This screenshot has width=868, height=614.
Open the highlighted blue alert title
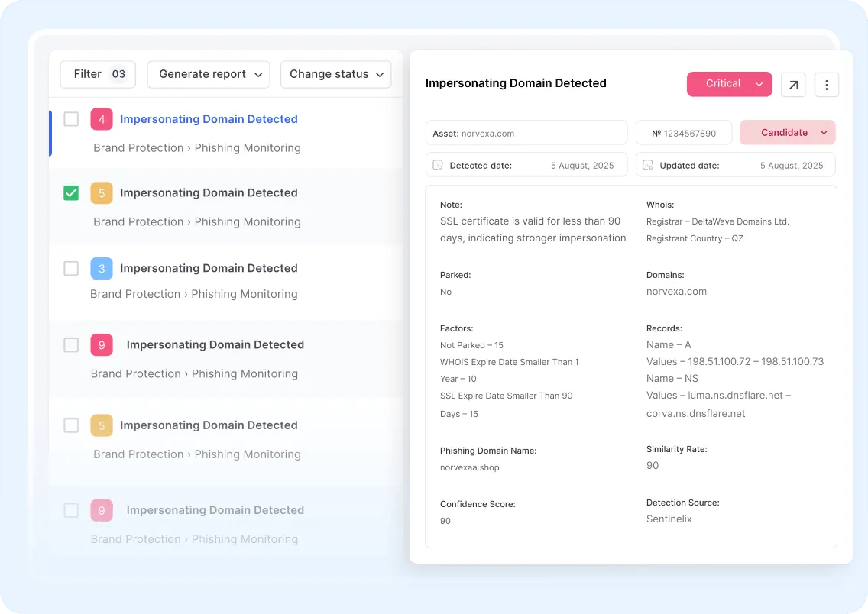pyautogui.click(x=209, y=119)
